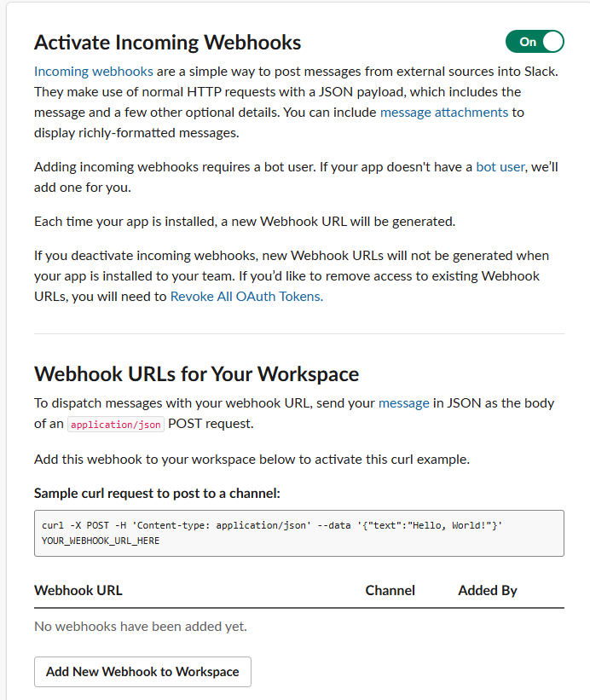Toggle the Activate Incoming Webhooks switch off
Screen dimensions: 590x700
[x=535, y=42]
